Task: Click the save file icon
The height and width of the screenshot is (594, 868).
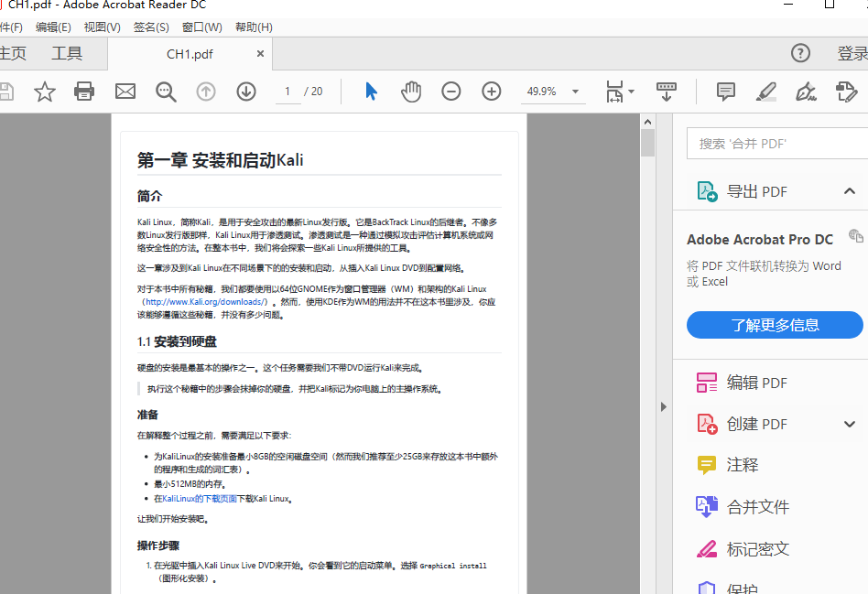Action: [5, 92]
